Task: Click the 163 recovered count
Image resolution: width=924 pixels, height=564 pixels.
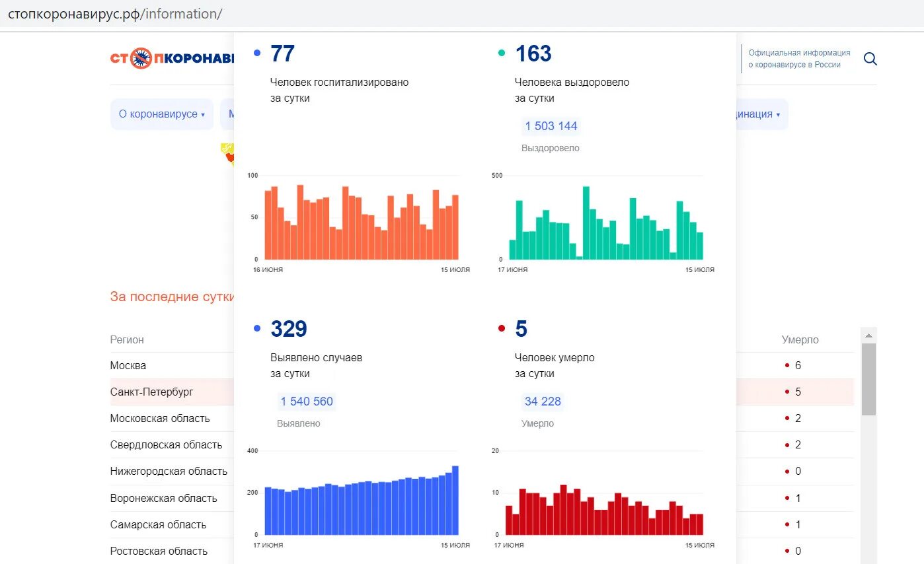Action: [x=533, y=53]
